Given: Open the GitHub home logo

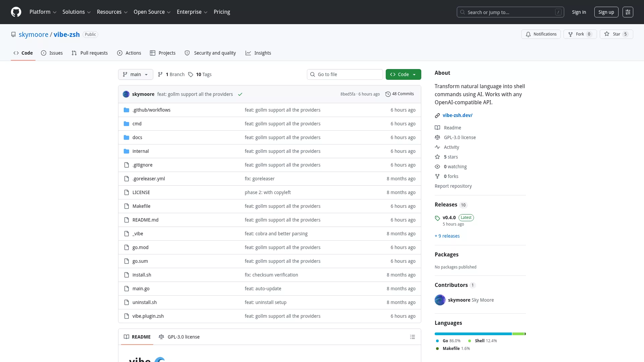Looking at the screenshot, I should click(16, 12).
